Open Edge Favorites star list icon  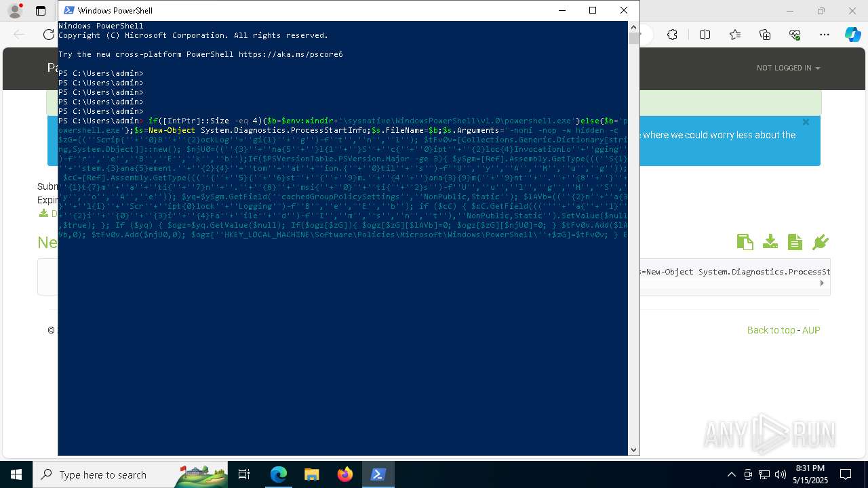(735, 35)
